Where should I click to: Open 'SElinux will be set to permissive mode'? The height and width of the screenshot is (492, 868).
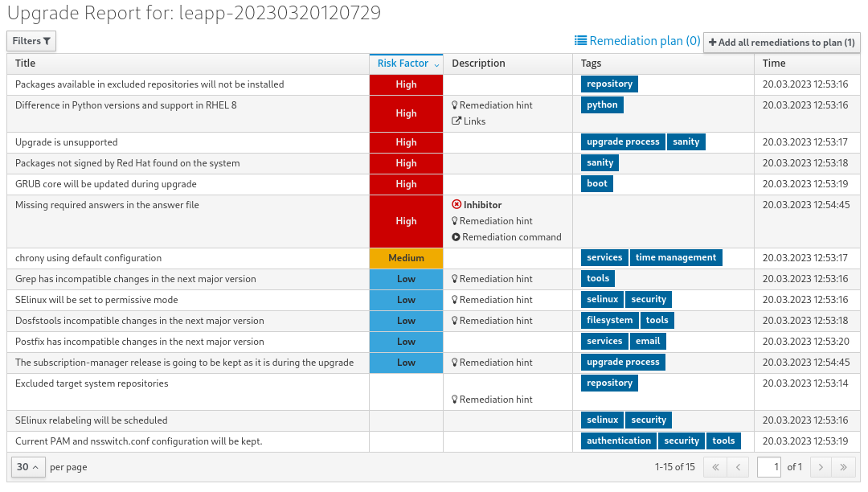click(96, 300)
